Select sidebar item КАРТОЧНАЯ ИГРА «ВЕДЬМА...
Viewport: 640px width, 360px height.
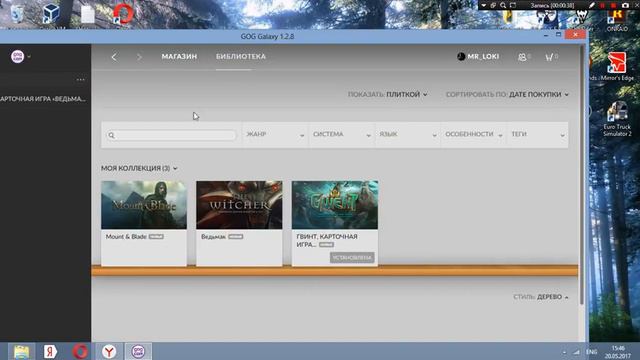point(43,99)
